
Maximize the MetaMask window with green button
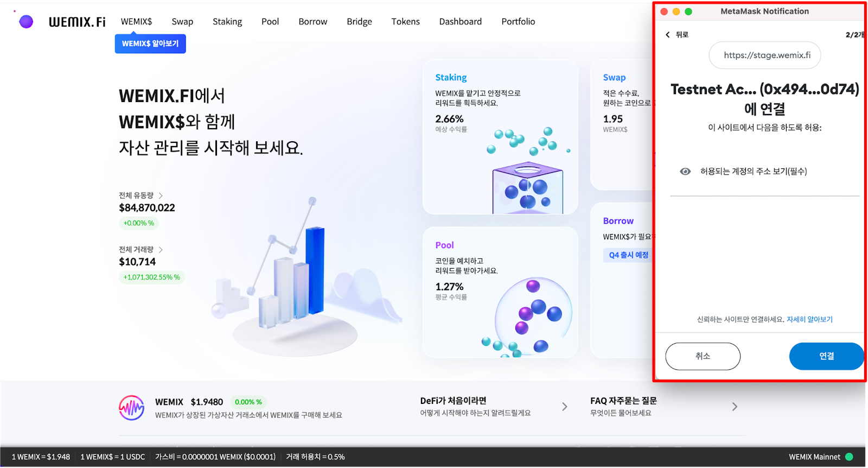point(688,11)
